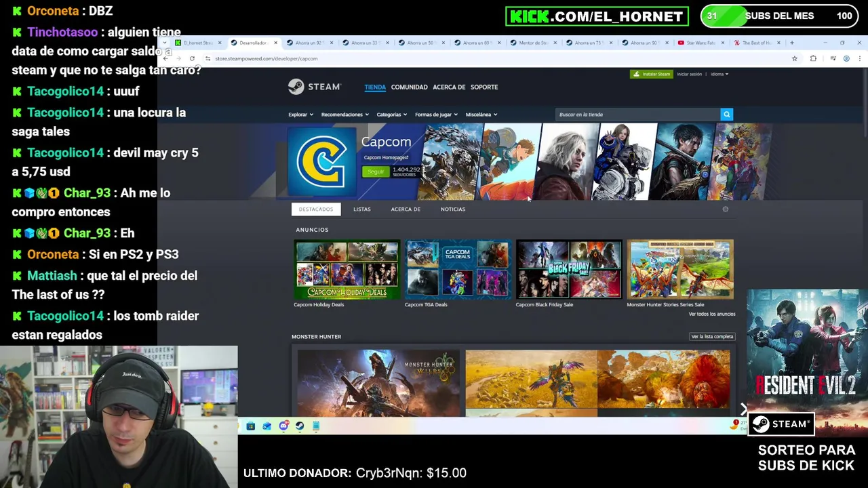This screenshot has width=868, height=488.
Task: Click the Monster Hunter section heading
Action: coord(316,336)
